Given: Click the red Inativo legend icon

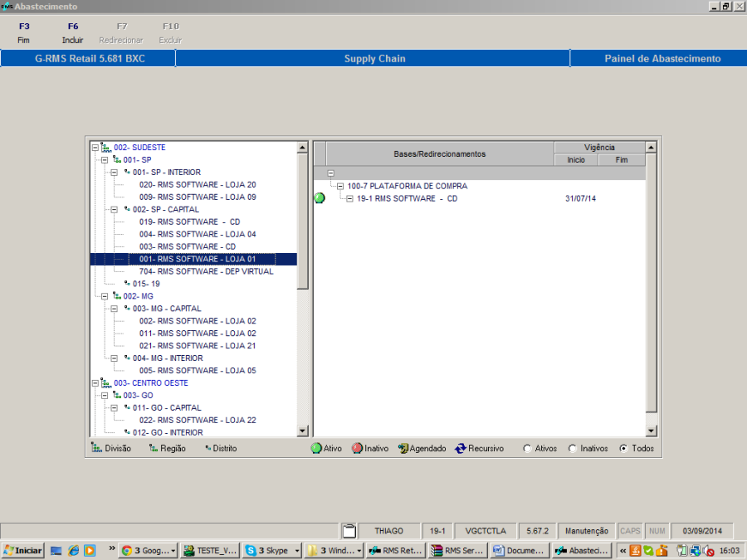Looking at the screenshot, I should (357, 448).
